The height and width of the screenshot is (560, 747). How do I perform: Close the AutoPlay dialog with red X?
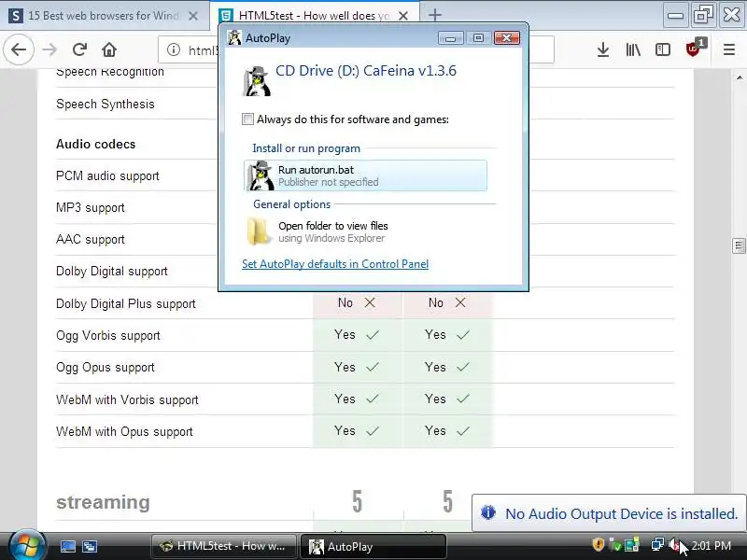(506, 37)
